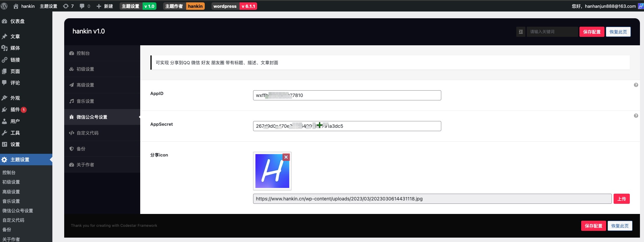Click top 保存配置 save button
Image resolution: width=644 pixels, height=242 pixels.
tap(592, 32)
